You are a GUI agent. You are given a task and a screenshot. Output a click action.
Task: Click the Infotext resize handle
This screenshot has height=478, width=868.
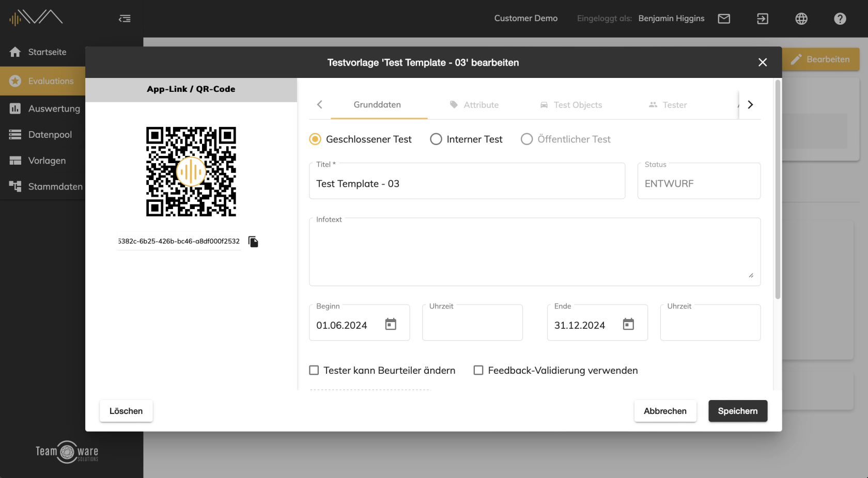pyautogui.click(x=751, y=276)
